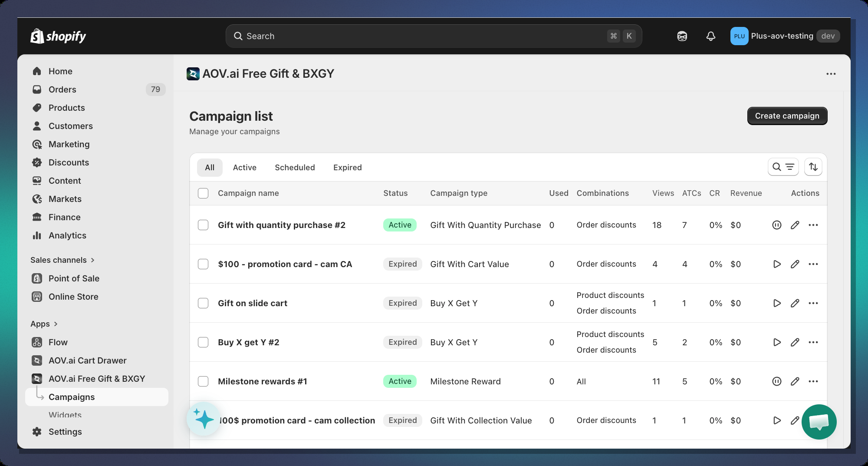Screen dimensions: 868x466
Task: Click the sort campaigns icon
Action: click(813, 167)
